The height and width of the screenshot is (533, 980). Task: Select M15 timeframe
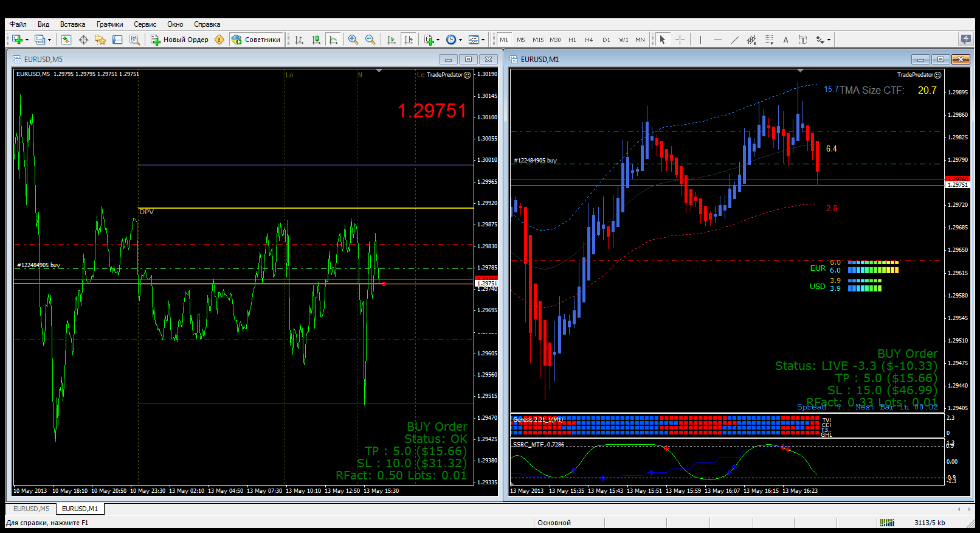pyautogui.click(x=538, y=40)
